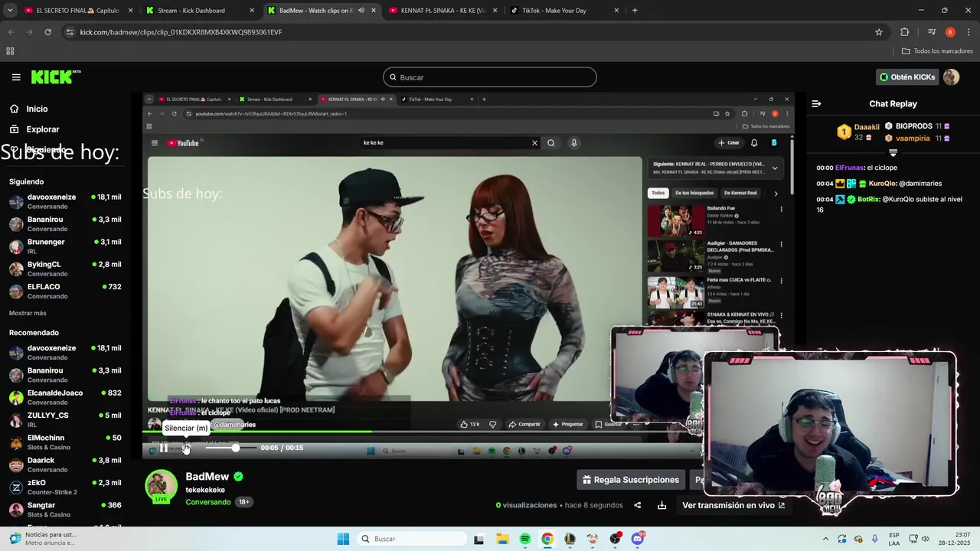980x551 pixels.
Task: Click Obtén KICKs button
Action: pos(906,77)
